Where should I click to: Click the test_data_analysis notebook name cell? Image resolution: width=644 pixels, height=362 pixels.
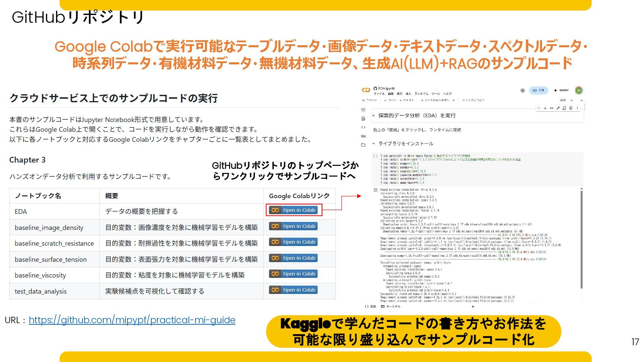(x=55, y=291)
